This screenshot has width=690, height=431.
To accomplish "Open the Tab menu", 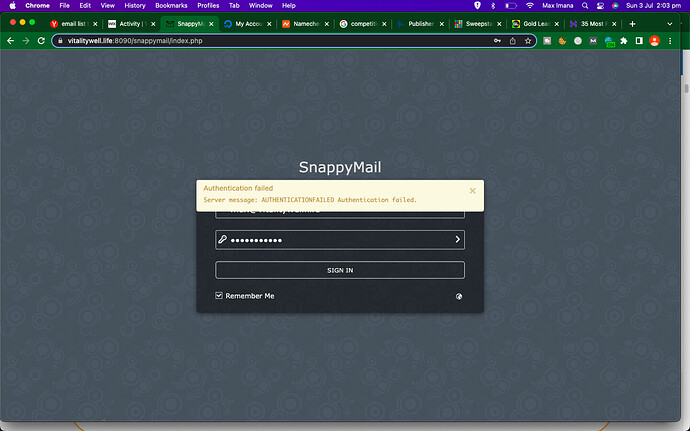I will (234, 5).
